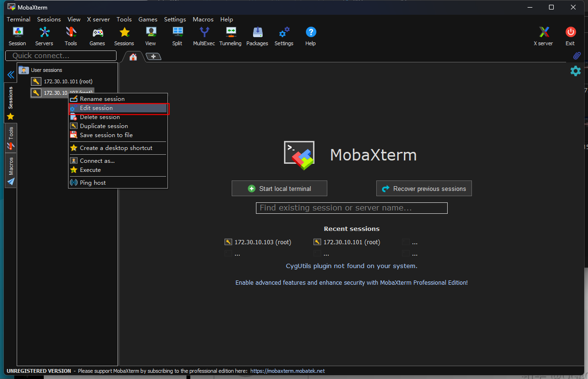Open recent session 172.30.10.101 (root)
588x379 pixels.
point(347,242)
